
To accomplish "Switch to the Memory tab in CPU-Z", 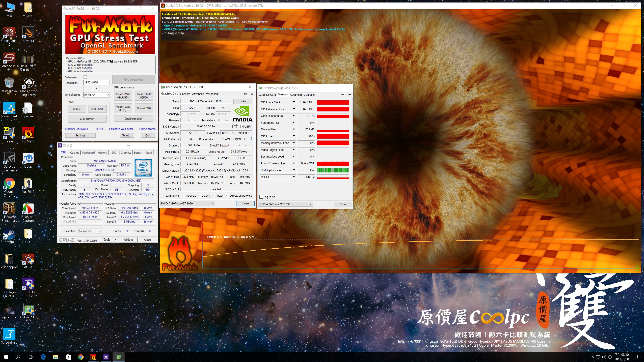I will (x=102, y=153).
